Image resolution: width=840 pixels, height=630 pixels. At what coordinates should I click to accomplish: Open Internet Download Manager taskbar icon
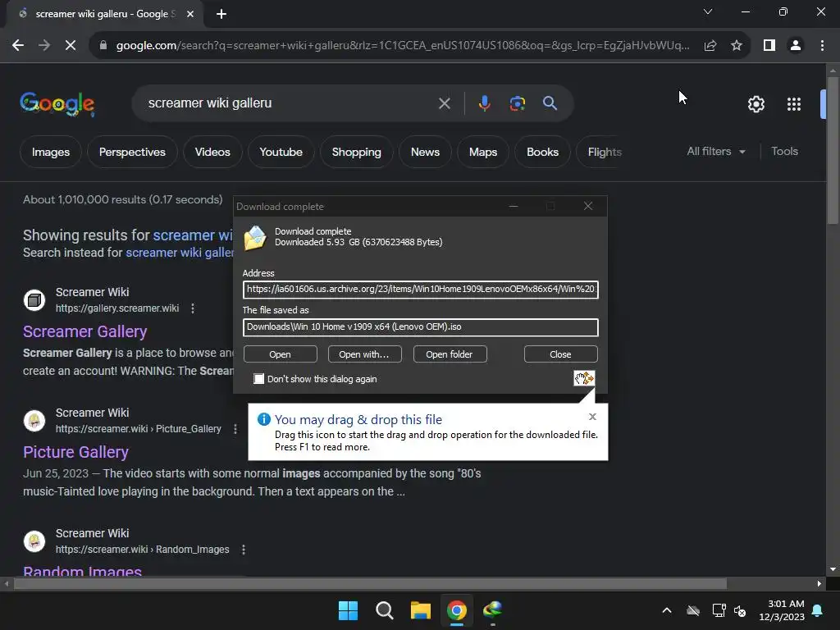(x=493, y=610)
